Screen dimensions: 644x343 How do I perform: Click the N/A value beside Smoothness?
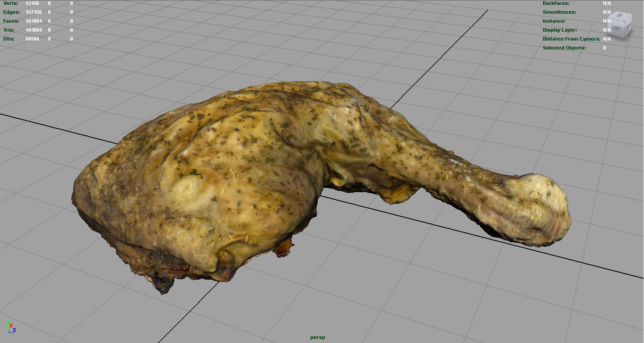[x=607, y=12]
